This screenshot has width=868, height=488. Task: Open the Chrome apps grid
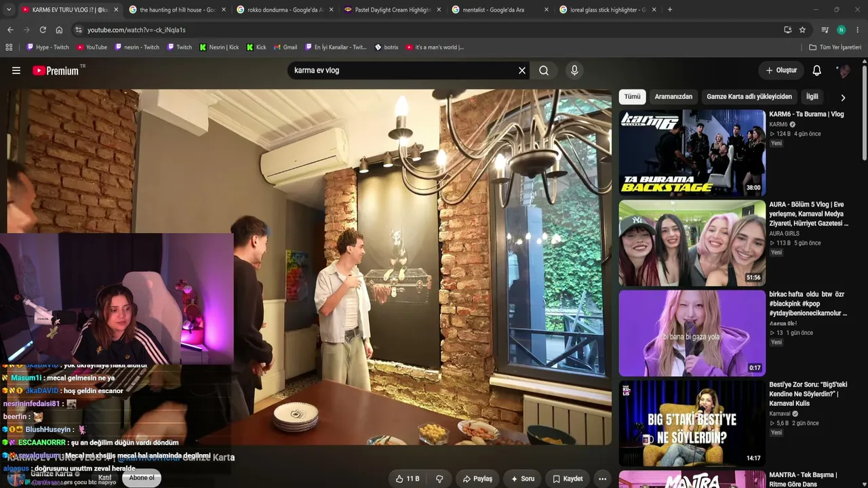(9, 47)
